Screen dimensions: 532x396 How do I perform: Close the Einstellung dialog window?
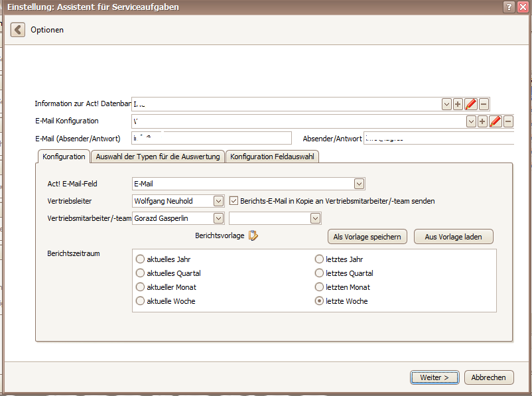click(x=523, y=7)
